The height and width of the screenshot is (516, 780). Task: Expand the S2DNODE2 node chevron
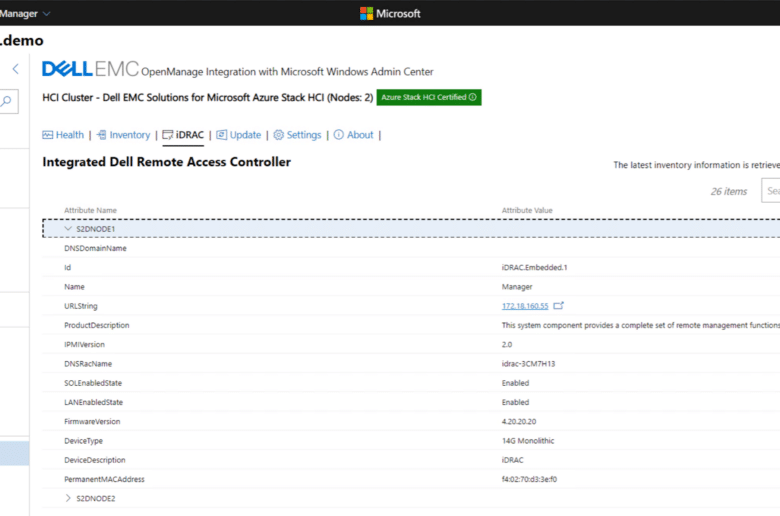68,498
